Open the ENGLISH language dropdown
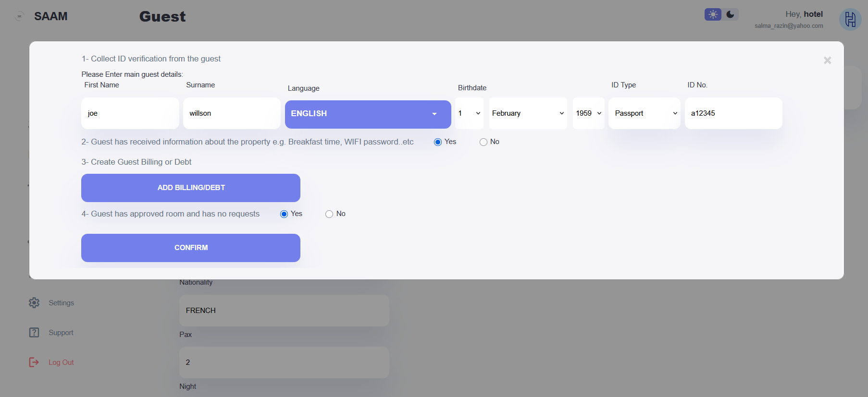Viewport: 868px width, 397px height. pos(368,114)
